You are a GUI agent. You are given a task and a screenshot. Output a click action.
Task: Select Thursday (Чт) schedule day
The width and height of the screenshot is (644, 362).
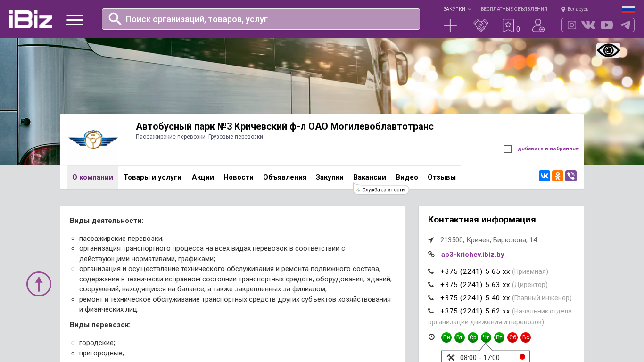(x=486, y=337)
